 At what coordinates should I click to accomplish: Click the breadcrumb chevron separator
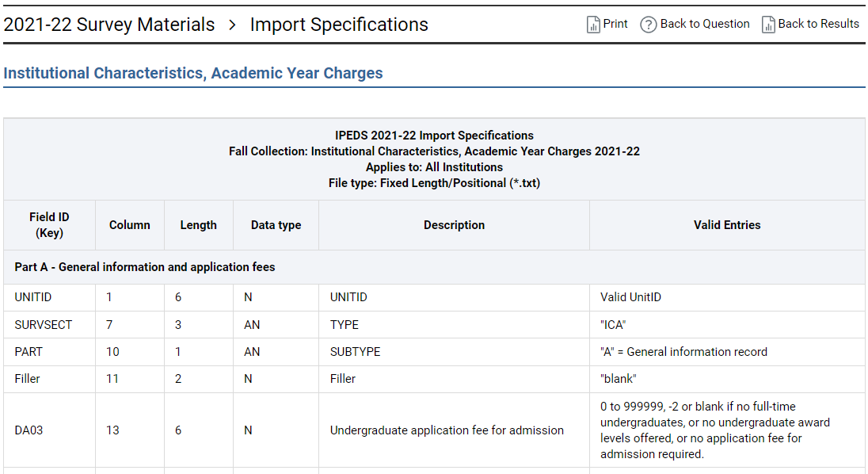[x=232, y=25]
